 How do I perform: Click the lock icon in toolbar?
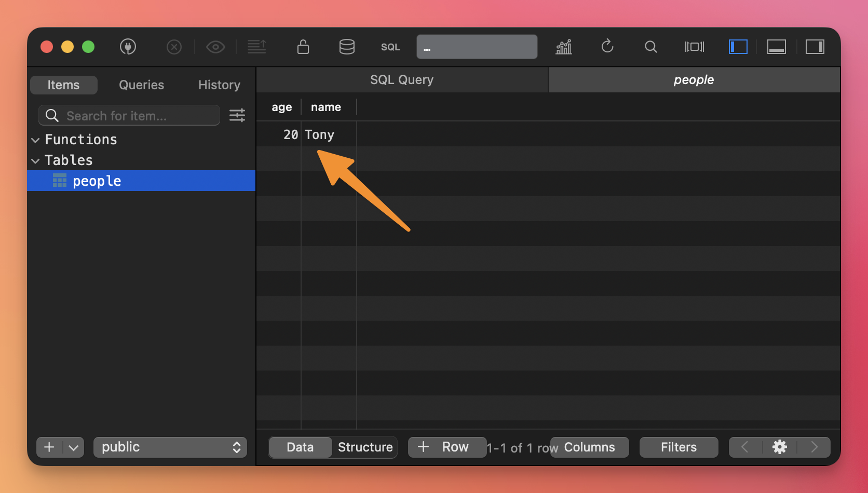[303, 47]
